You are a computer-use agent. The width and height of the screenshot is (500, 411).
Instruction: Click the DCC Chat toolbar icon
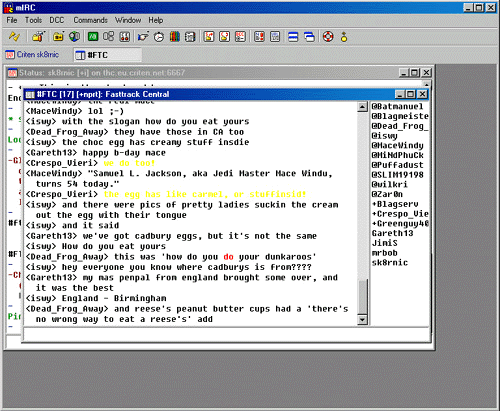(225, 36)
